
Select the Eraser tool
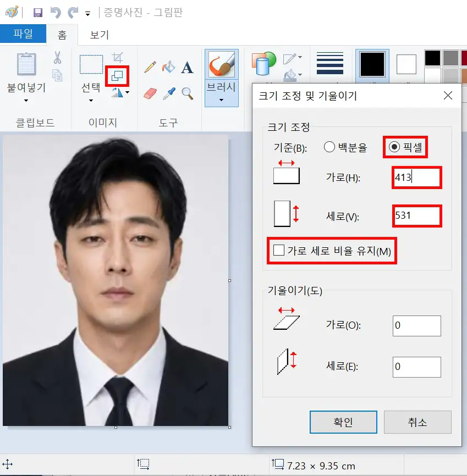point(150,93)
